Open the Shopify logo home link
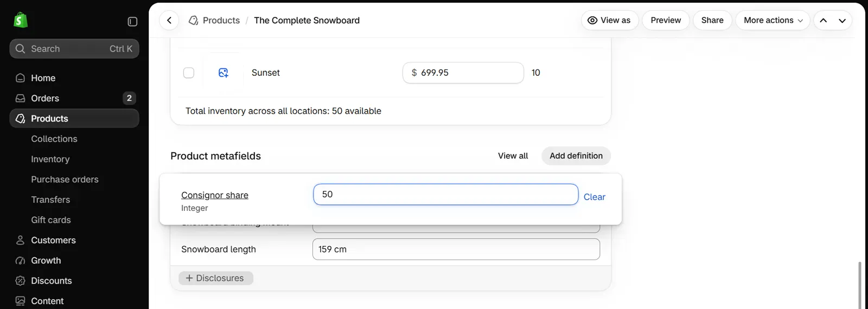 21,21
